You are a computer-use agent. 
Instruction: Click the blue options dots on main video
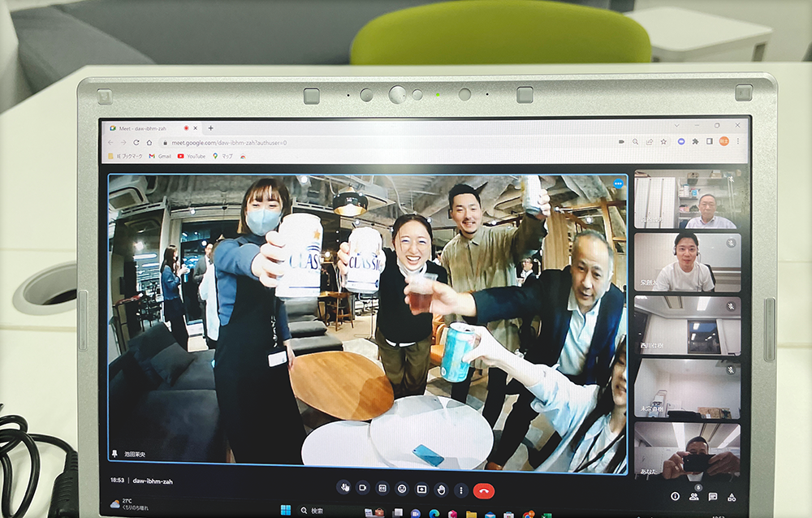(x=618, y=183)
